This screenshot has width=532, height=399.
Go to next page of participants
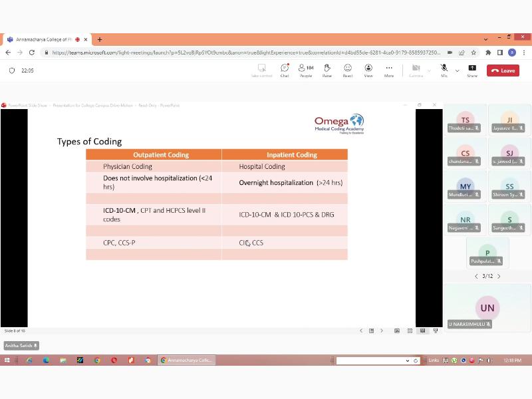[499, 276]
